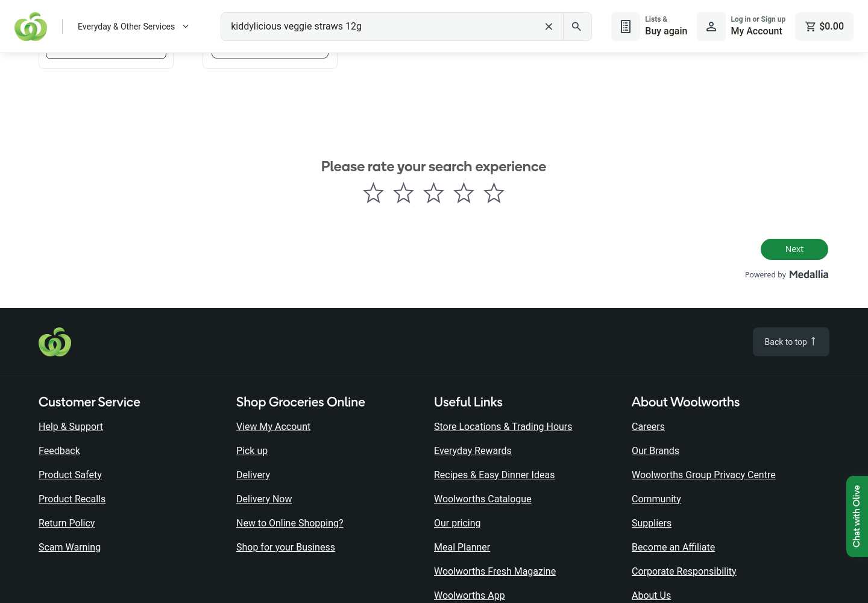Rate search experience five stars

coord(494,193)
